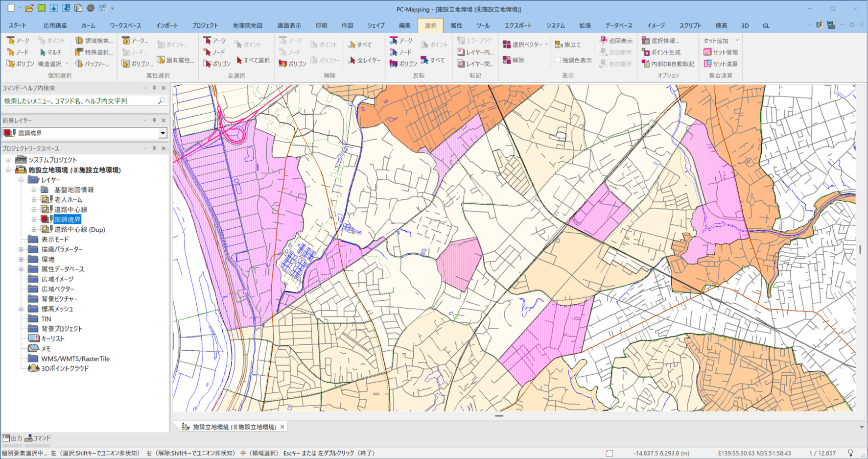Open the 前景レイヤー combo box dropdown
868x459 pixels.
point(163,133)
